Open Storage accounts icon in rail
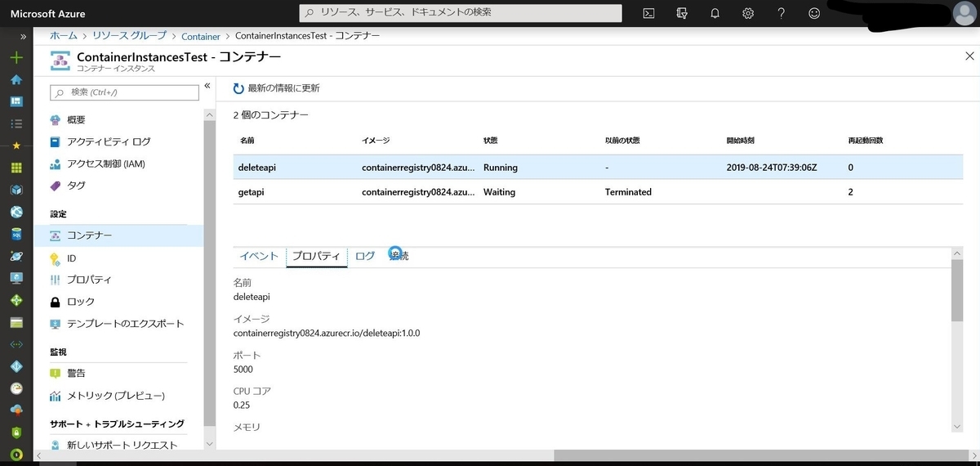Image resolution: width=980 pixels, height=466 pixels. pyautogui.click(x=16, y=322)
